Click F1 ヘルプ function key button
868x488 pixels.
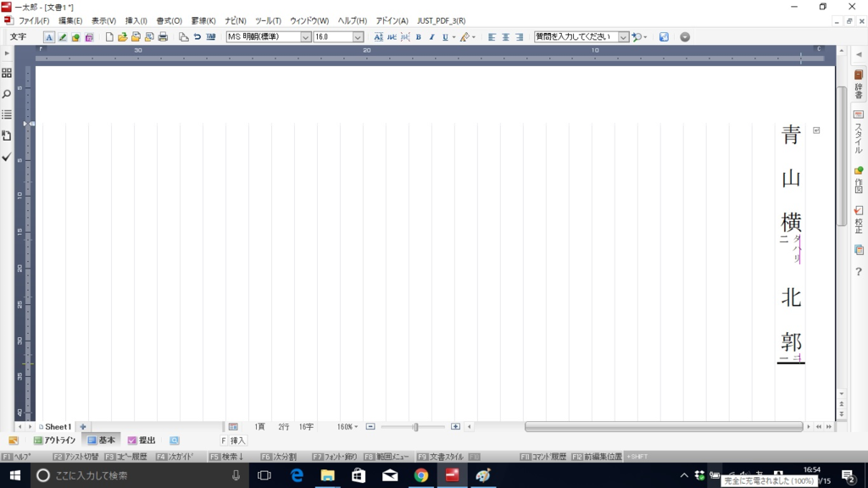(17, 457)
